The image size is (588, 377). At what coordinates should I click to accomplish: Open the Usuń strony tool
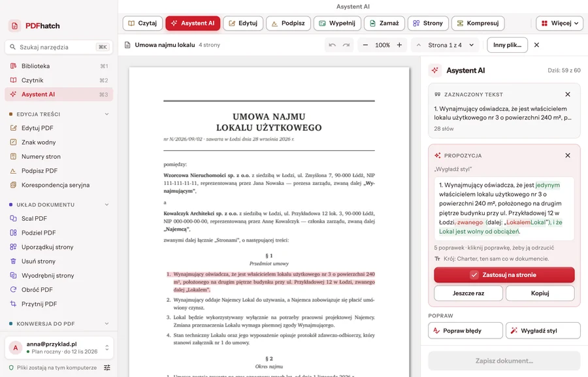[59, 261]
